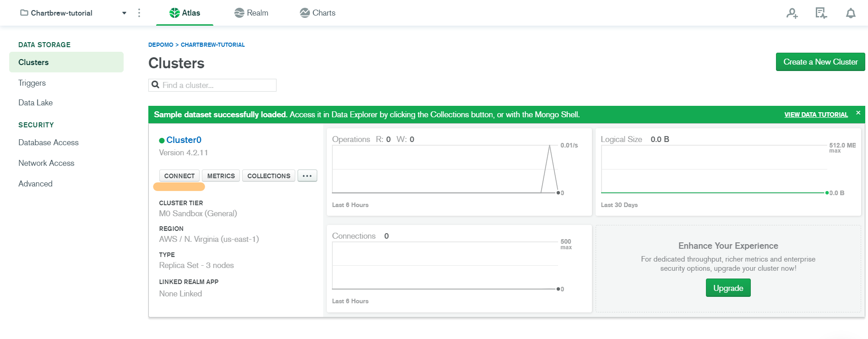Open Triggers in the sidebar
The width and height of the screenshot is (868, 339).
(x=32, y=83)
